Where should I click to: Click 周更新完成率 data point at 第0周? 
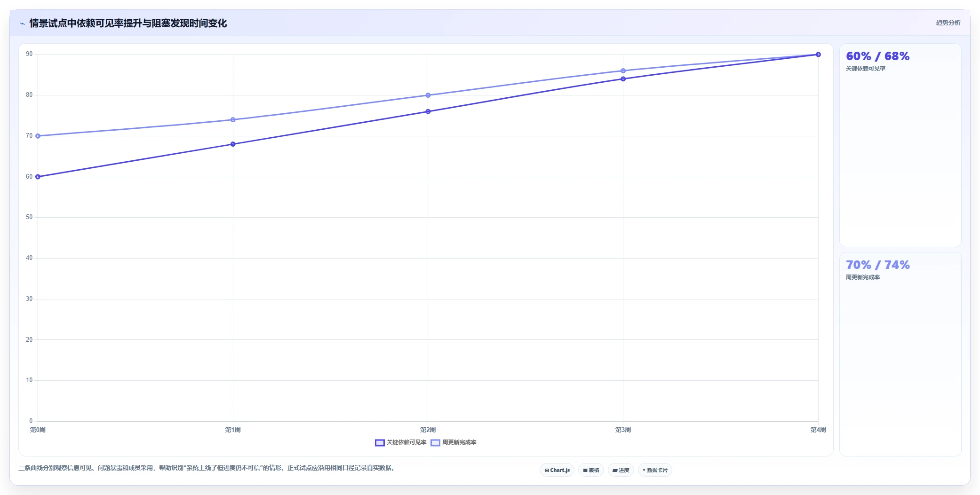38,136
